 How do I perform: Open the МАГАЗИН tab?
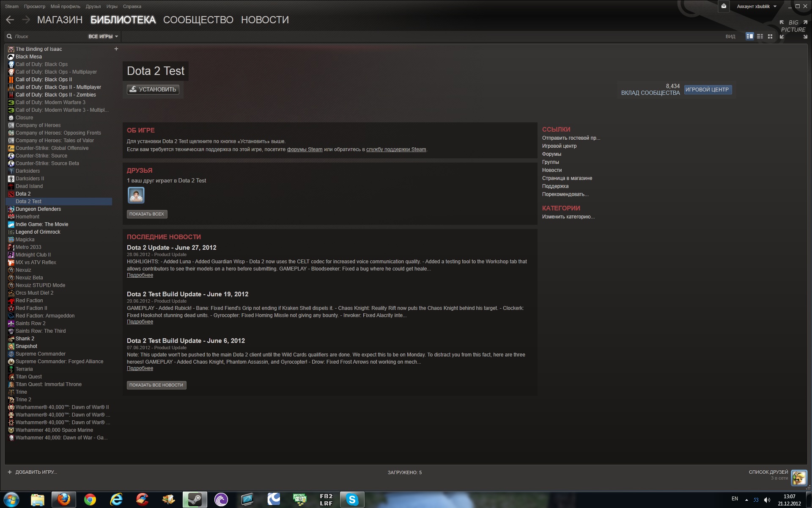point(60,20)
